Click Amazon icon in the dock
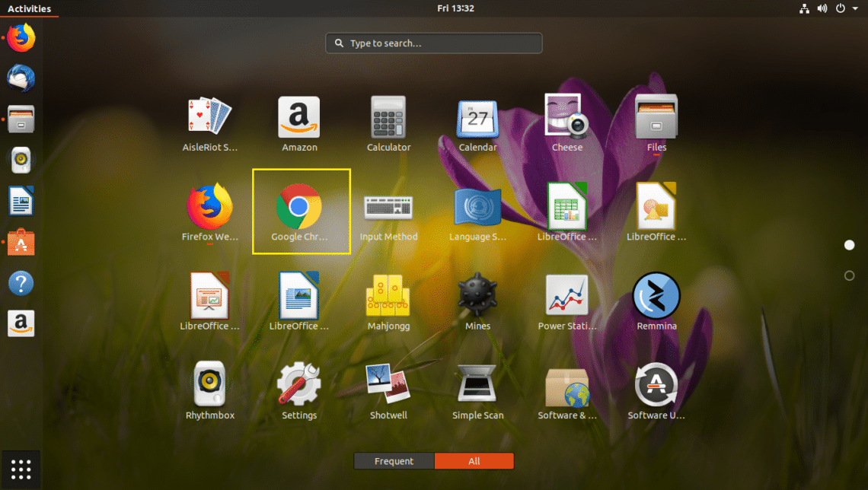The height and width of the screenshot is (490, 868). pyautogui.click(x=21, y=323)
